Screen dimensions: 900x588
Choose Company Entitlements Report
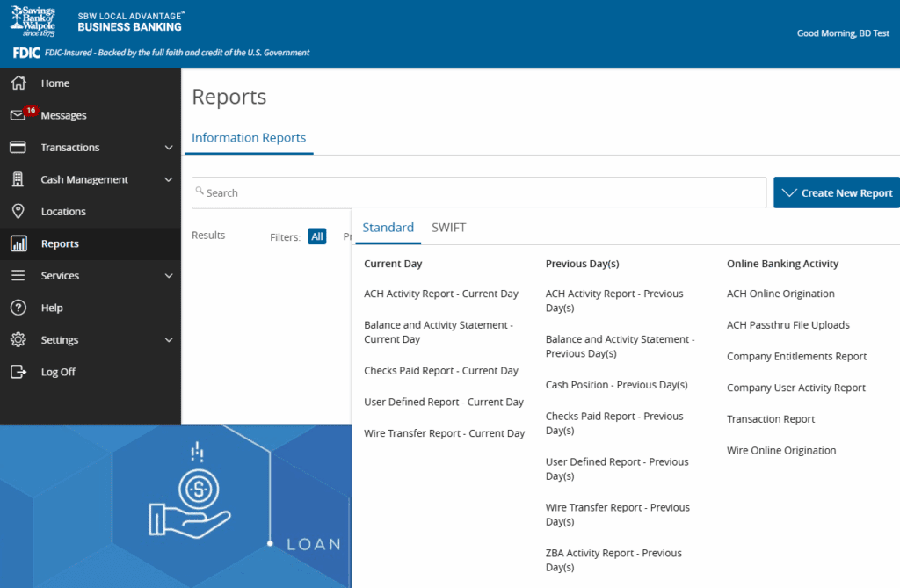point(796,356)
